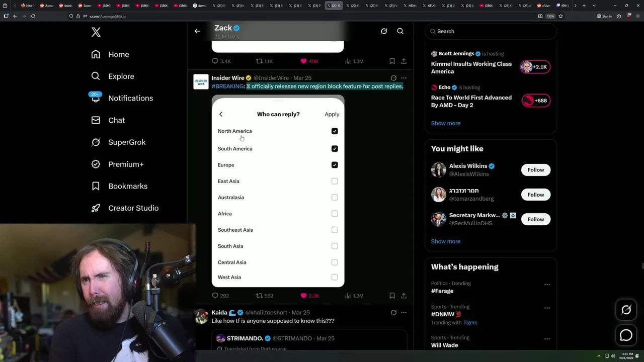644x362 pixels.
Task: Open options for #Farage trend
Action: 547,285
